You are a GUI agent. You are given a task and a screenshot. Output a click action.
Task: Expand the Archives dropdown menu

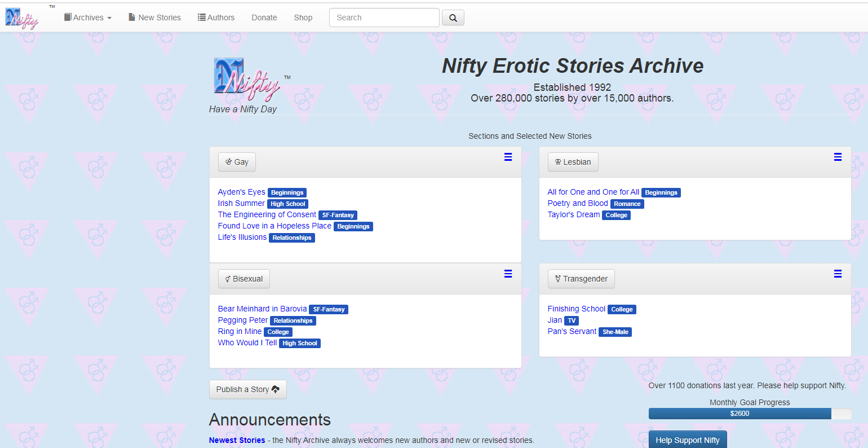(x=88, y=17)
